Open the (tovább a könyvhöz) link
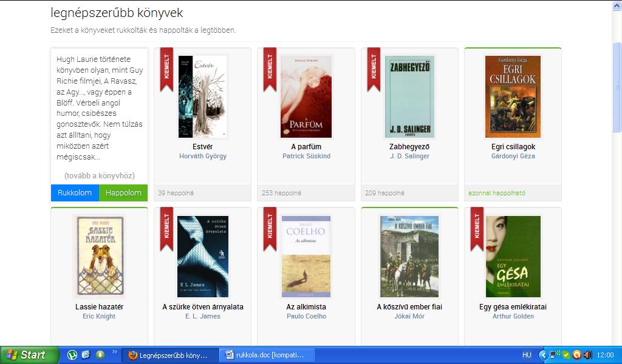This screenshot has height=364, width=622. pyautogui.click(x=99, y=175)
